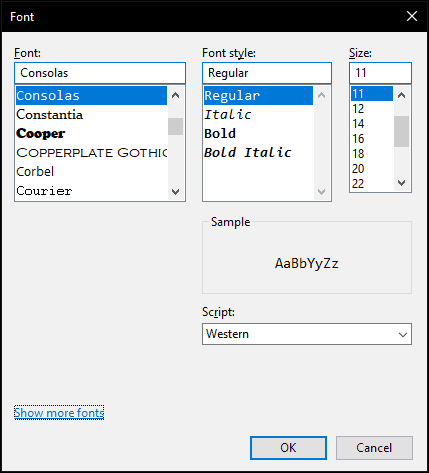Viewport: 429px width, 473px height.
Task: Pick the Corbel font
Action: coord(91,172)
